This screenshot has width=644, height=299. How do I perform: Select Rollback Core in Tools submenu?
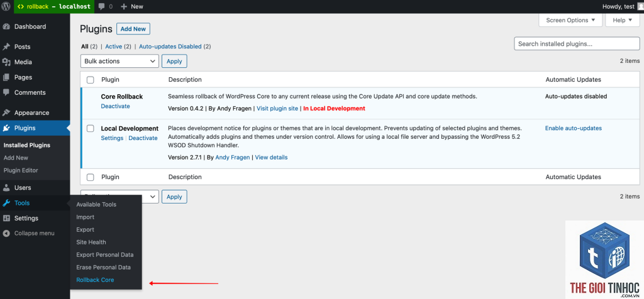tap(95, 280)
